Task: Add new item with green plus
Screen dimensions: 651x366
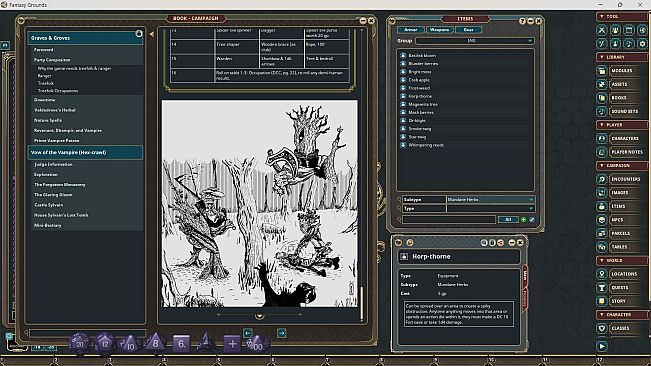Action: [524, 219]
